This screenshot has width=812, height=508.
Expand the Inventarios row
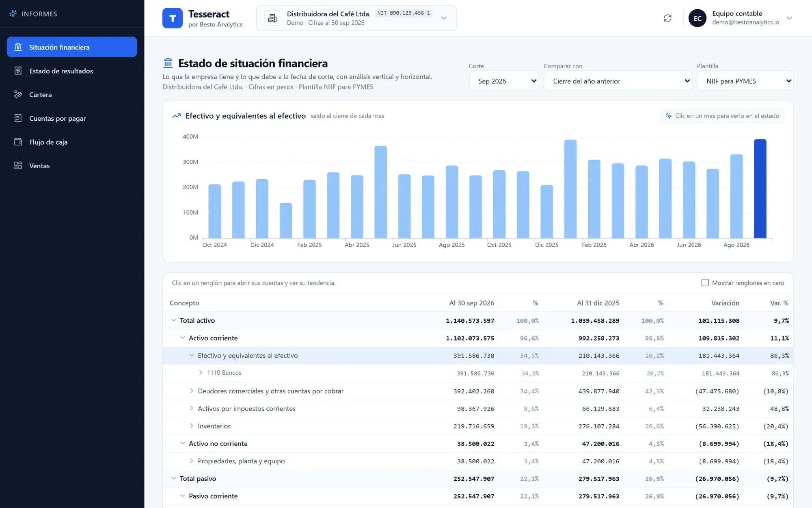point(192,426)
